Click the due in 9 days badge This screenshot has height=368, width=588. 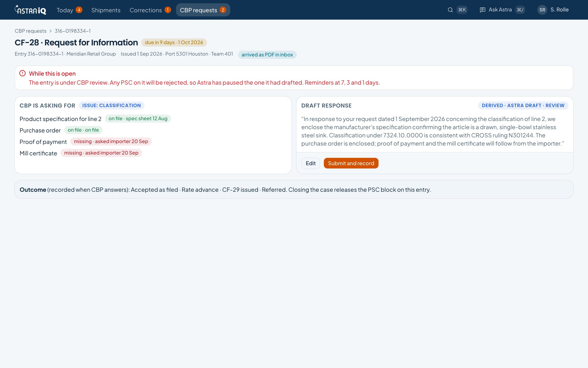point(174,42)
